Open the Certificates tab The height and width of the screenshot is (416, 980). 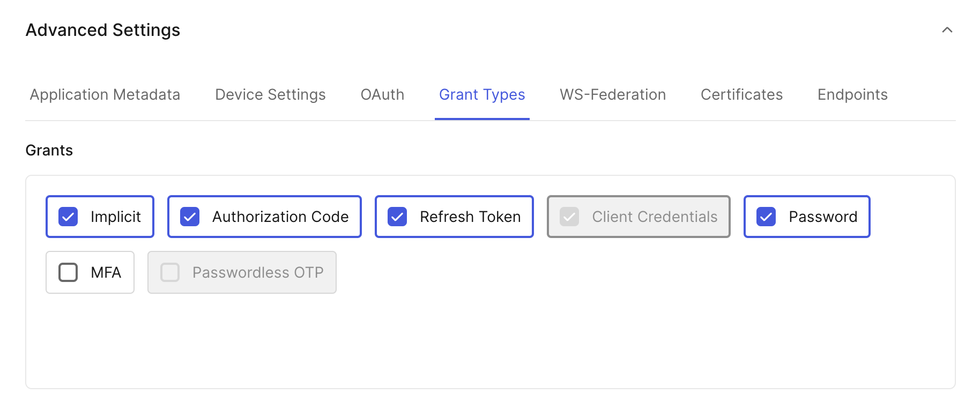click(741, 94)
